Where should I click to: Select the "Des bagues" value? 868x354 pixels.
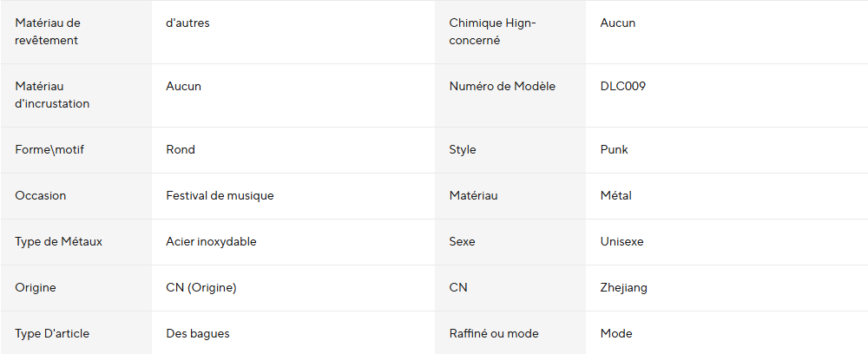[198, 334]
